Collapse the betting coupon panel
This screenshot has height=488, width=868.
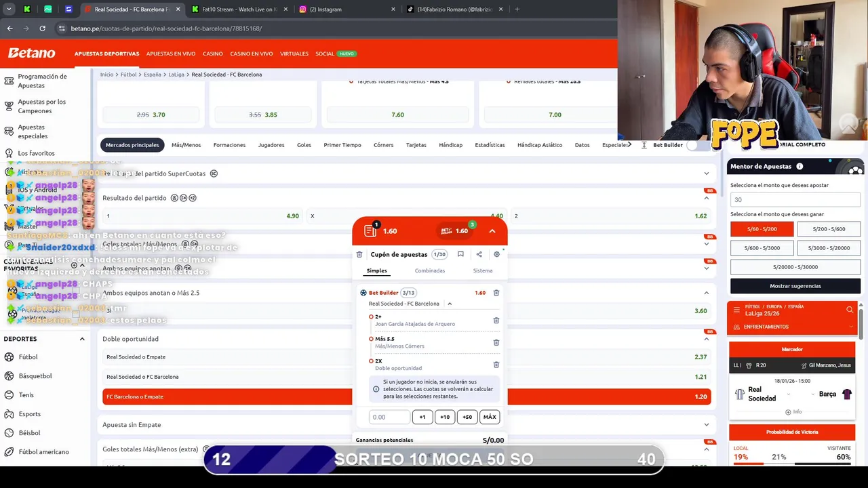[492, 230]
